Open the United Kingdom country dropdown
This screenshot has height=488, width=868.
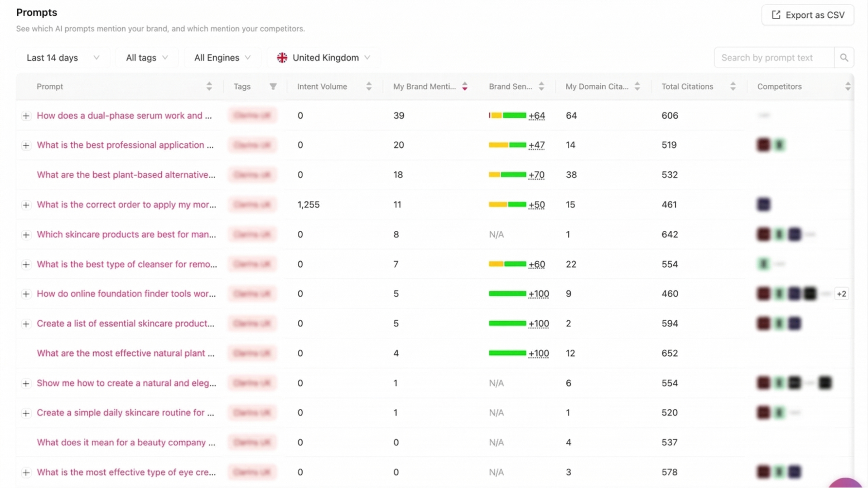point(324,58)
